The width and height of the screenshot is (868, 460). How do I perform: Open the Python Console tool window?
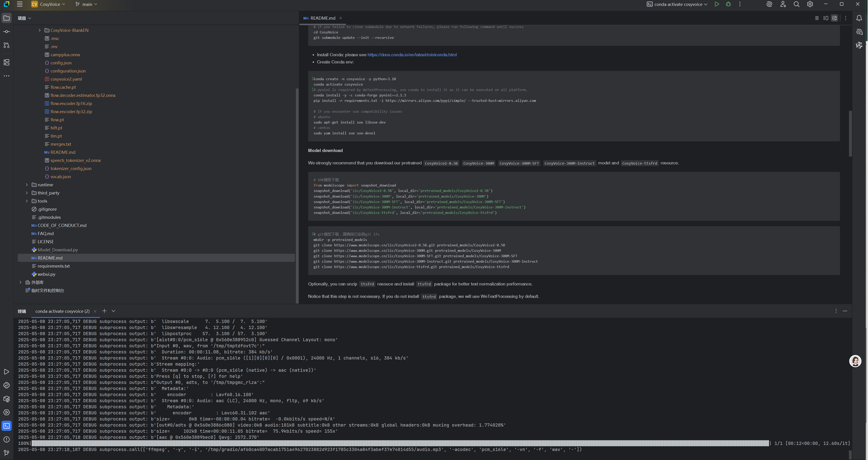pos(6,385)
